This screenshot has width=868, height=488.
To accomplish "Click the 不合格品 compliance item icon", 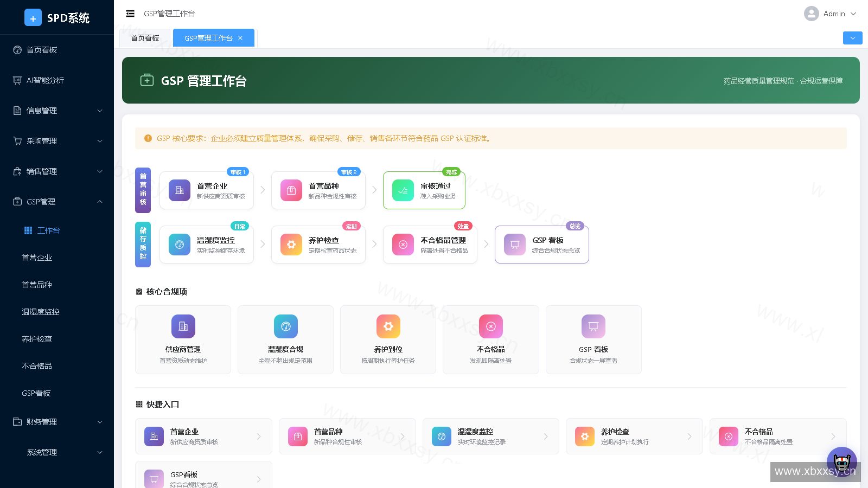I will [491, 326].
